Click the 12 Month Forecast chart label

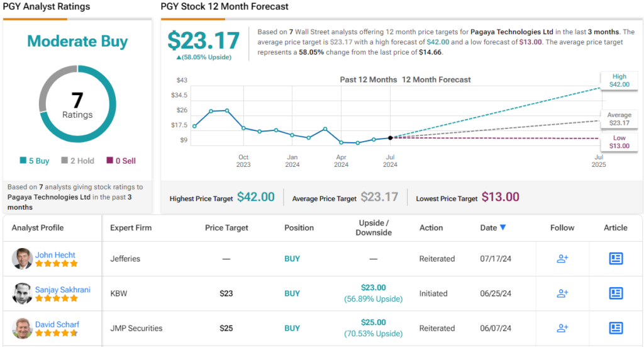pos(436,80)
